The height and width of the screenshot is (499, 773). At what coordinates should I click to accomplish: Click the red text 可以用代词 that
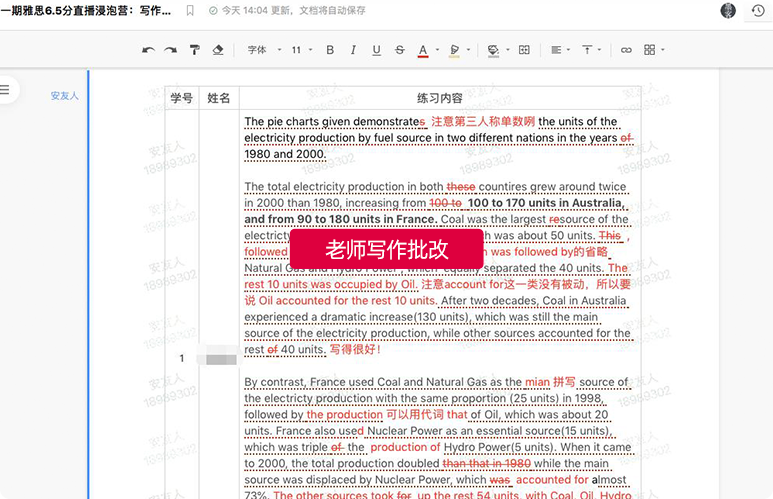click(427, 414)
